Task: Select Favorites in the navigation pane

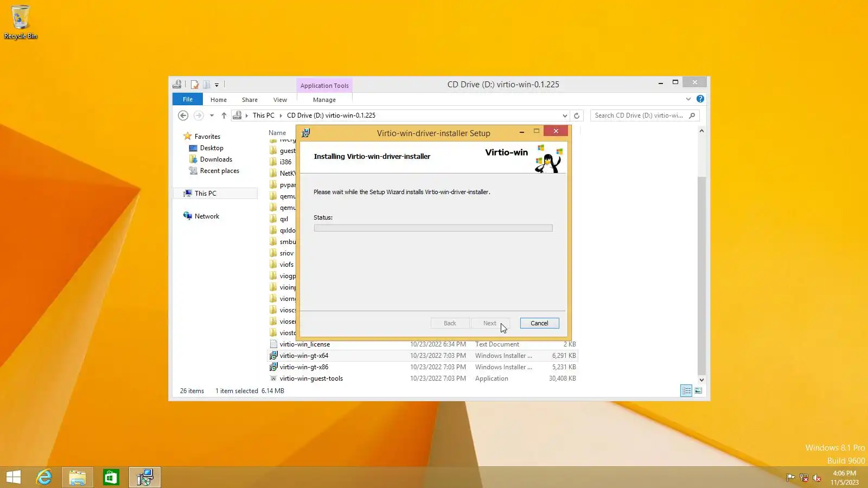Action: pos(207,137)
